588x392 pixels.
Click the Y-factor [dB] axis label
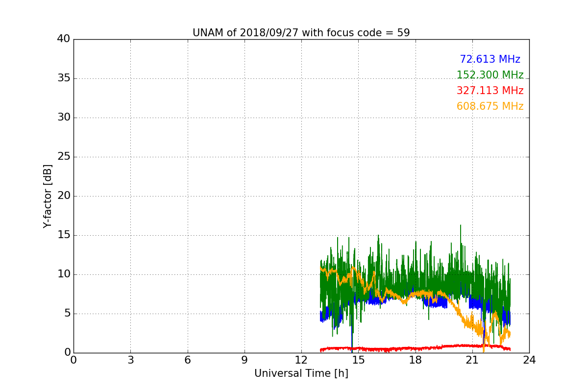[x=47, y=196]
